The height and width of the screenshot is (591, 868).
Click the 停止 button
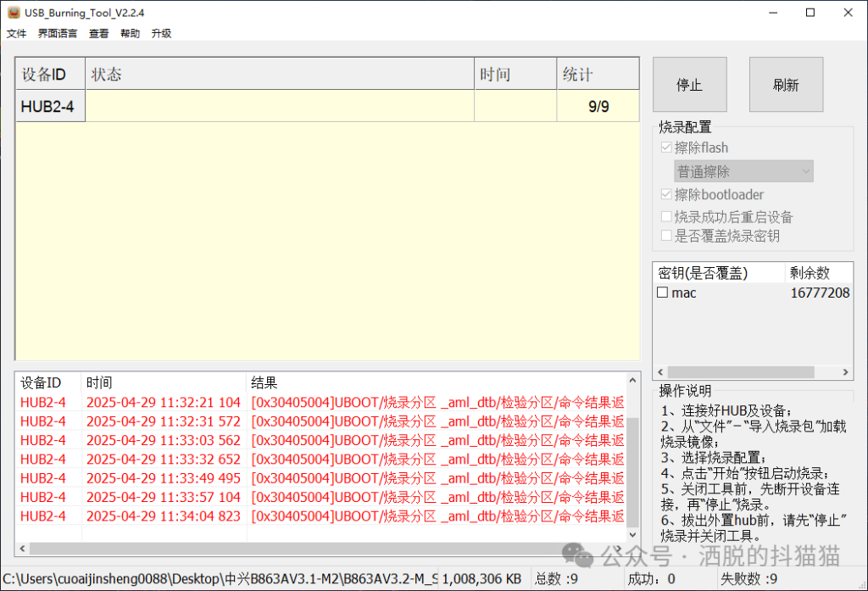point(689,85)
